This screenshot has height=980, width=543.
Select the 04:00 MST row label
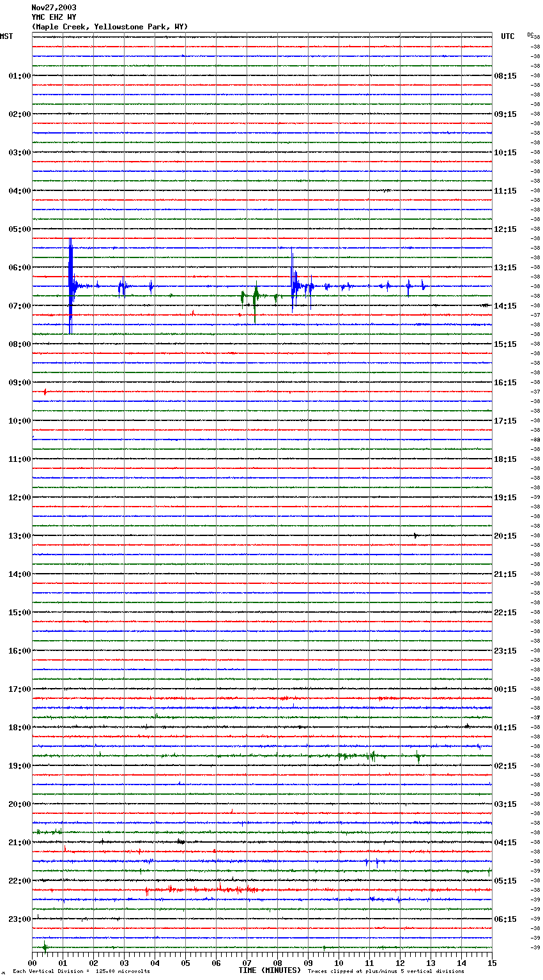[20, 191]
